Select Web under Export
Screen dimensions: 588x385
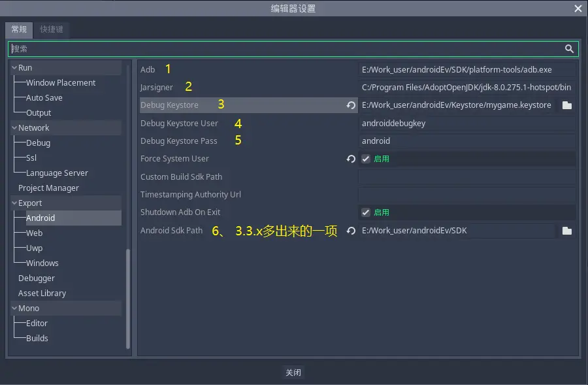click(34, 233)
